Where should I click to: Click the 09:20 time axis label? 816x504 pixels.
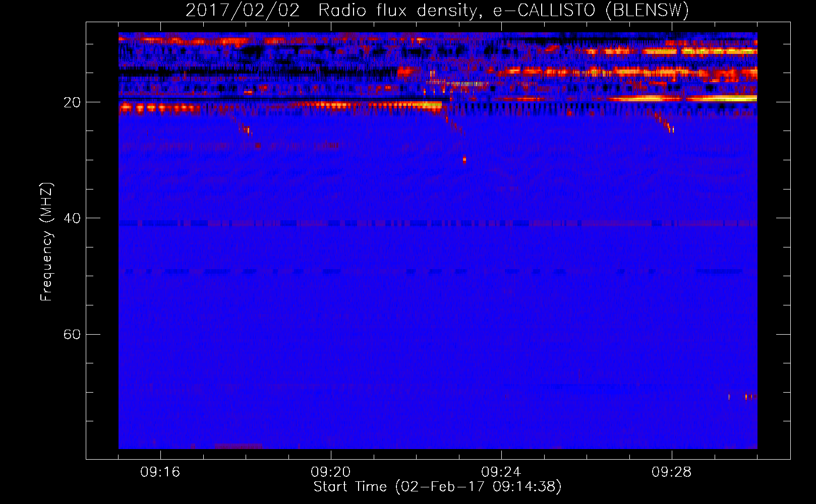(330, 472)
